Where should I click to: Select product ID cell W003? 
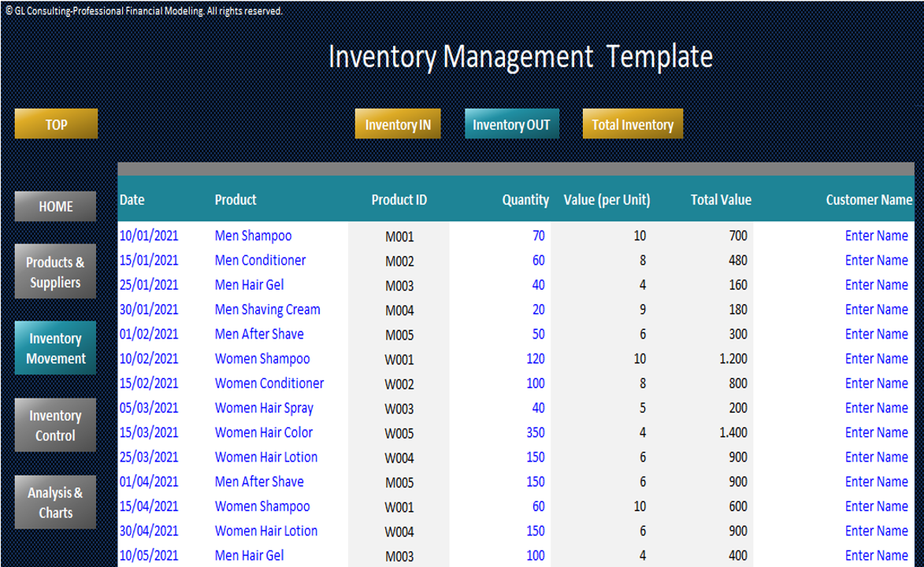[399, 409]
